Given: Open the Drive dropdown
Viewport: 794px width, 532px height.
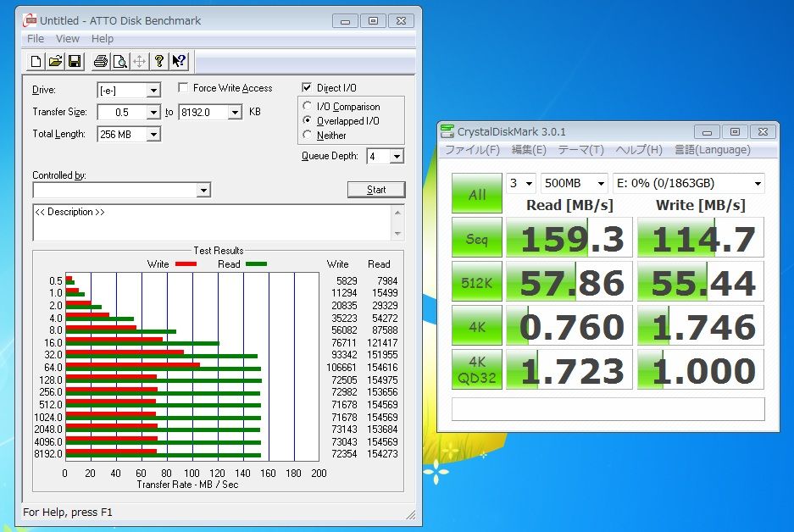Looking at the screenshot, I should tap(153, 91).
